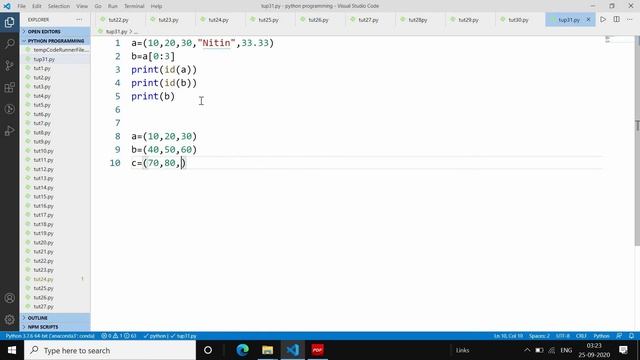Change indentation via Spaces: 2
The image size is (640, 360).
pyautogui.click(x=539, y=336)
